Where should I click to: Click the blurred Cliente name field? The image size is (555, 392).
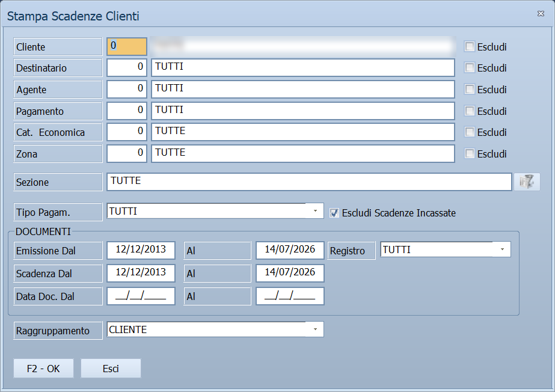(x=303, y=46)
